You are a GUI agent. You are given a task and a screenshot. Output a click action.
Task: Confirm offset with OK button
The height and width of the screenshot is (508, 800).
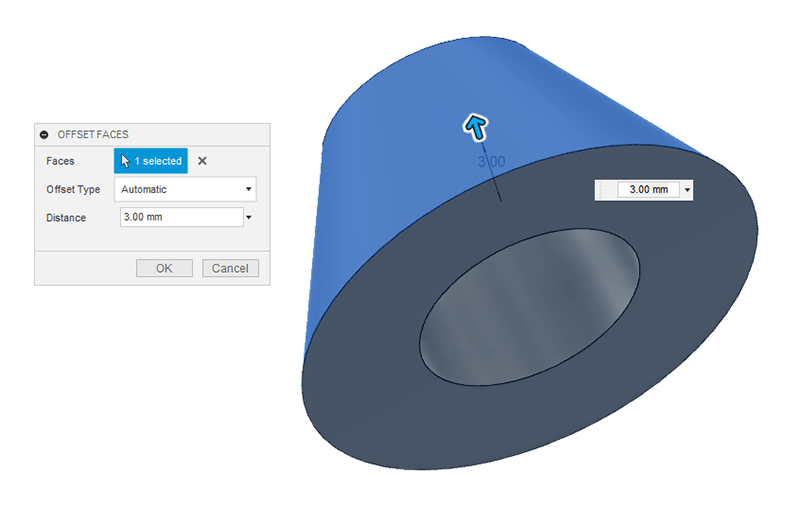pyautogui.click(x=164, y=268)
